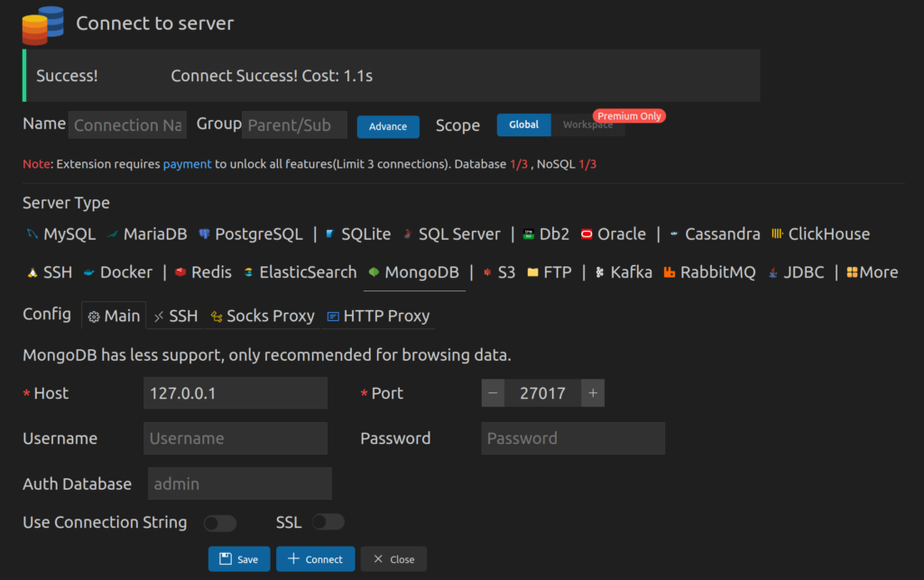Set connection scope to Workspace

point(588,124)
